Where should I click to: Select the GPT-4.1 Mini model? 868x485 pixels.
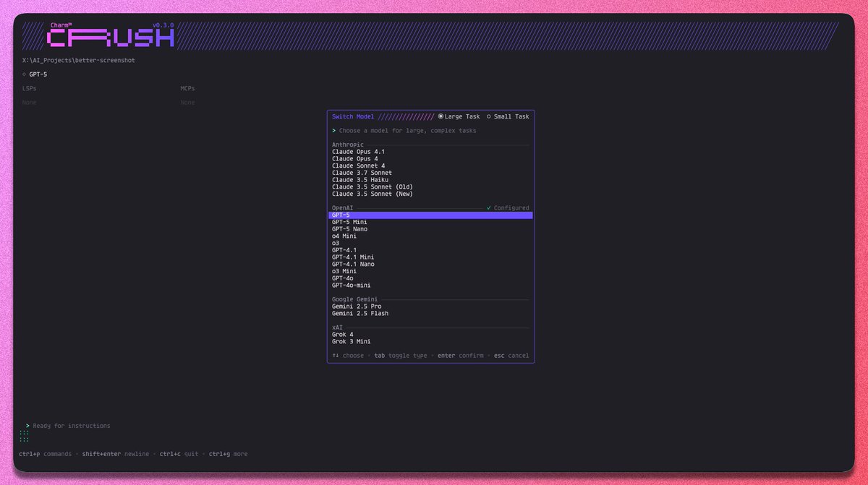(x=353, y=257)
